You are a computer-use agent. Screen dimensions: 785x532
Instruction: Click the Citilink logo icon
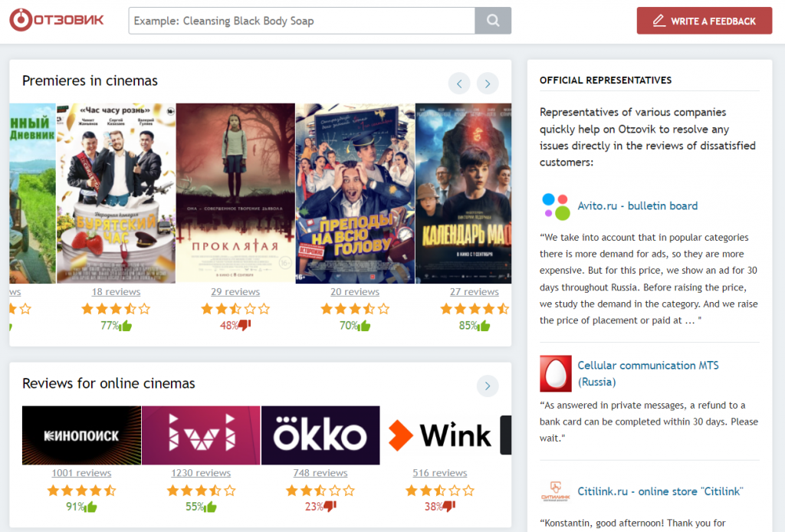[x=556, y=491]
